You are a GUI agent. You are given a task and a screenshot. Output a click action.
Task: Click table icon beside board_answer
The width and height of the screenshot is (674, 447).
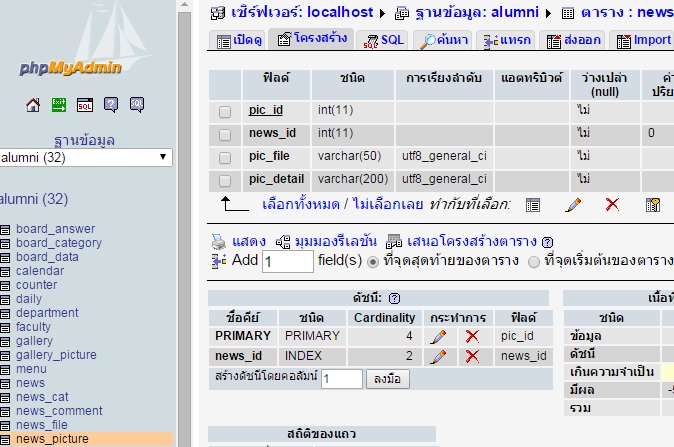click(x=5, y=230)
